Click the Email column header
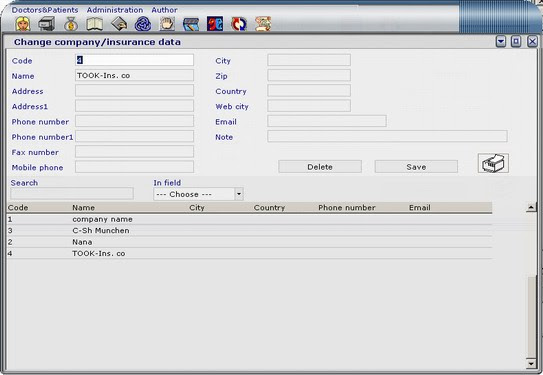 420,208
